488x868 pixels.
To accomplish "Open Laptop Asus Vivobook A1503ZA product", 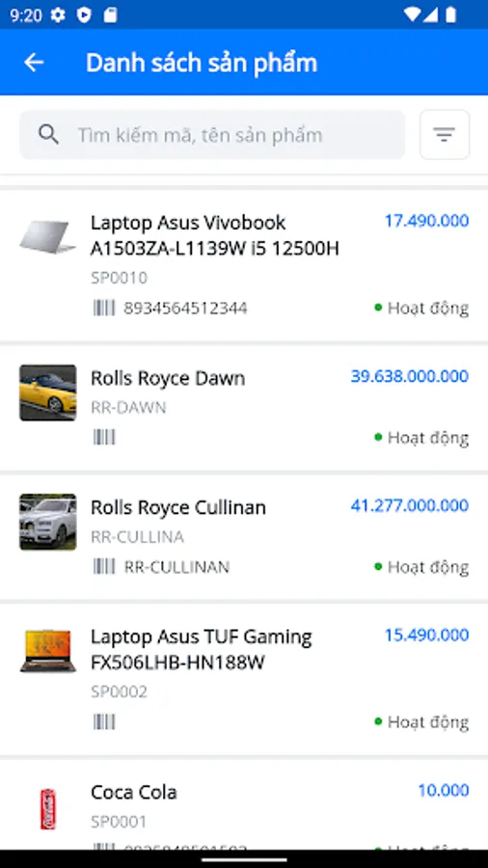I will point(244,266).
